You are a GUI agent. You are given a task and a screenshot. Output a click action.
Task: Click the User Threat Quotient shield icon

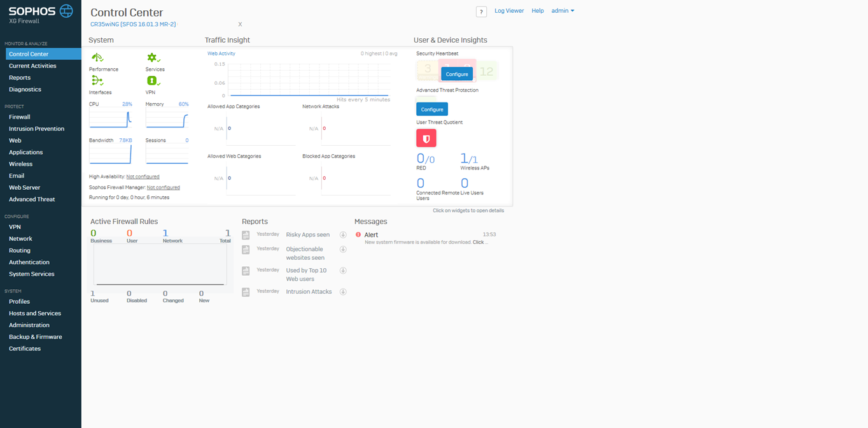(x=426, y=138)
